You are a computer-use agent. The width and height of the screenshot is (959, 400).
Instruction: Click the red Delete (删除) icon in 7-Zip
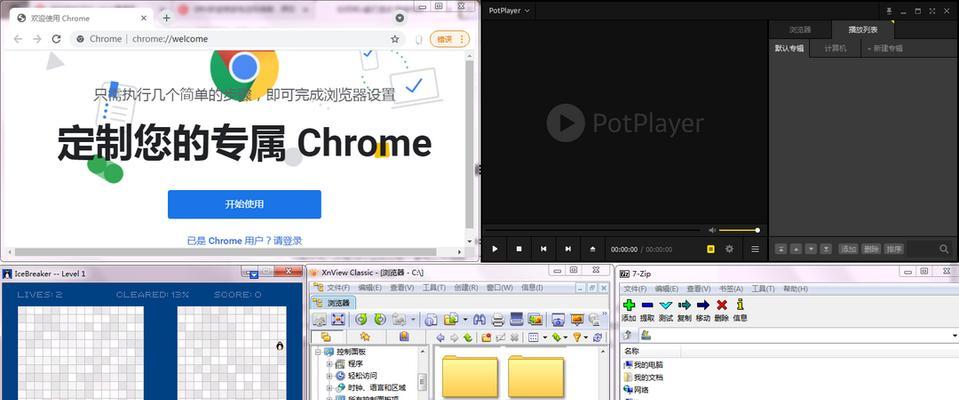[x=722, y=305]
